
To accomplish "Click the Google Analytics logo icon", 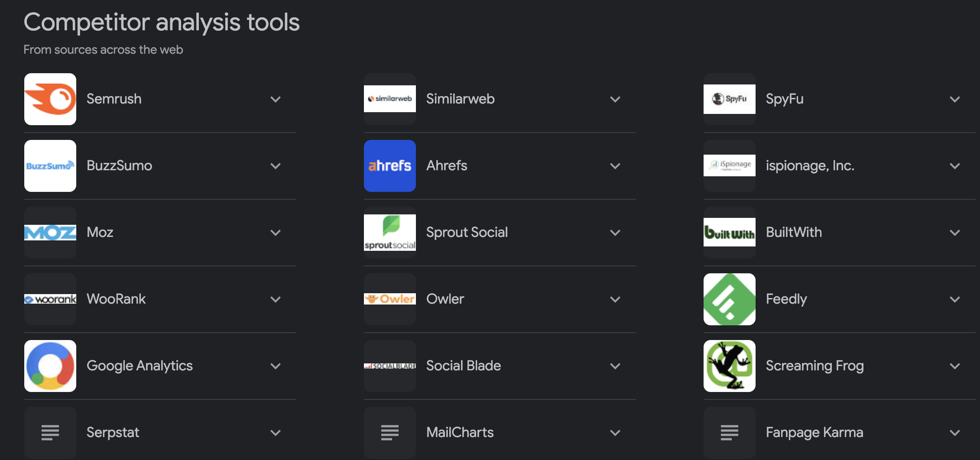I will [50, 366].
